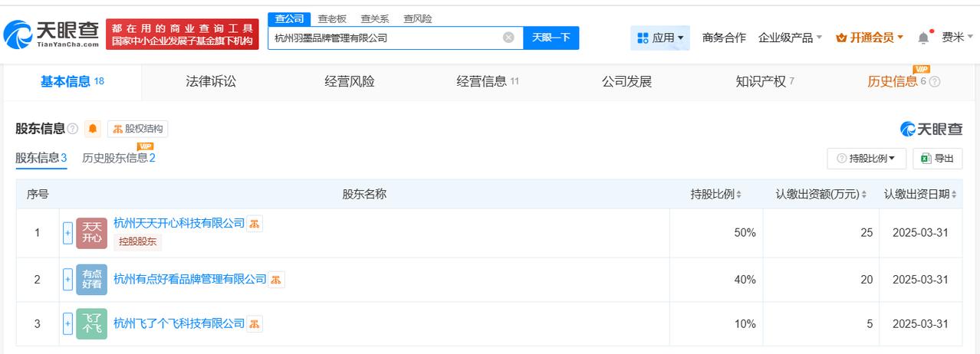Open the 企业级产品 dropdown
980x354 pixels.
pos(790,38)
